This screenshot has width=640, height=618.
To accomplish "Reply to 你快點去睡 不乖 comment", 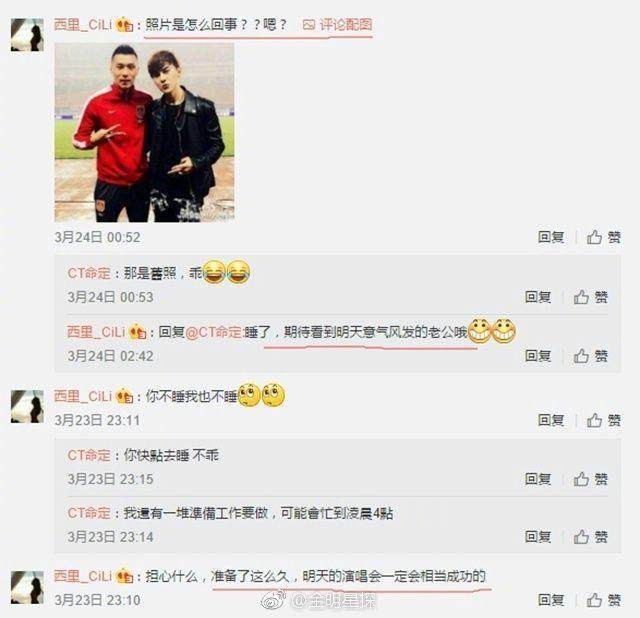I will [x=538, y=479].
